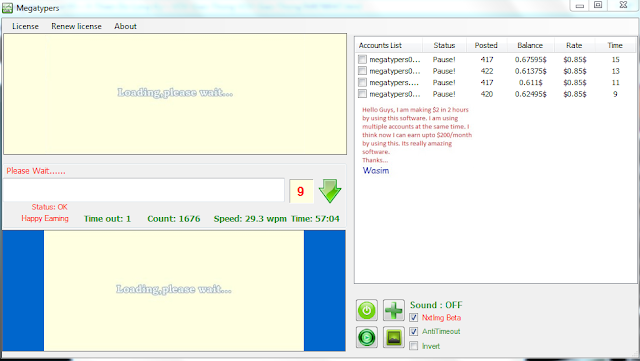Sort by Rate column header
The image size is (640, 361).
(x=574, y=45)
